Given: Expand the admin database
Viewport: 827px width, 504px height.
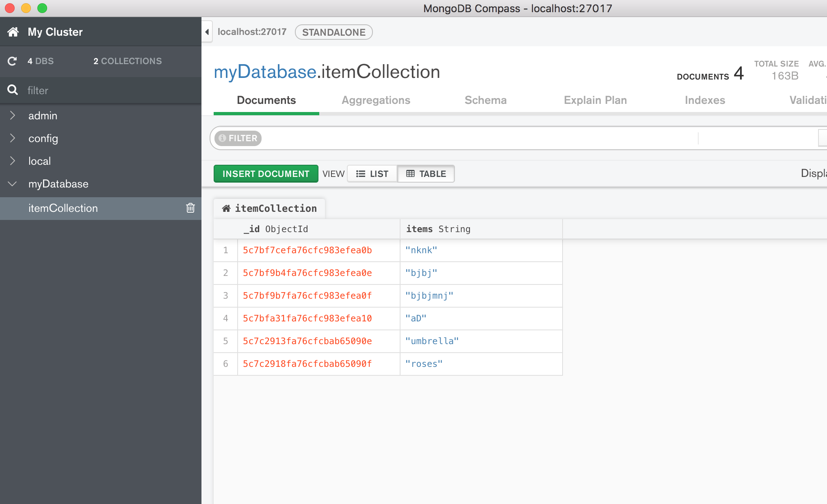Looking at the screenshot, I should coord(13,116).
